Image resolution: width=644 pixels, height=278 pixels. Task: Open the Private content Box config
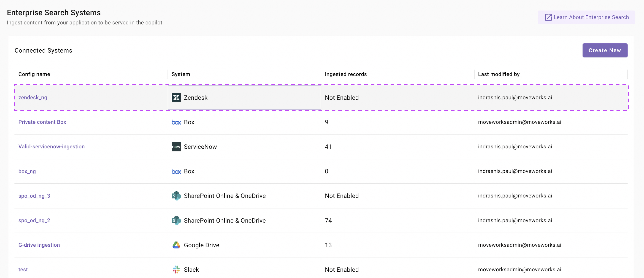click(42, 122)
